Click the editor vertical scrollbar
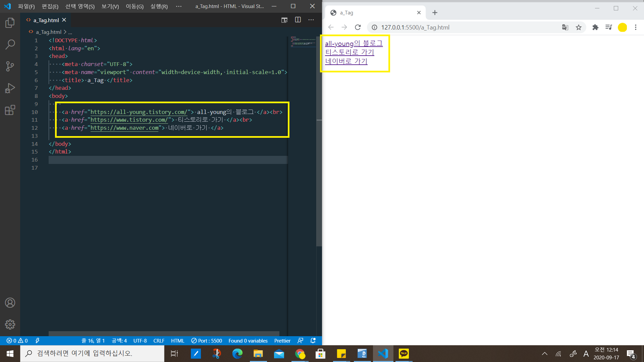This screenshot has height=362, width=644. pyautogui.click(x=319, y=141)
